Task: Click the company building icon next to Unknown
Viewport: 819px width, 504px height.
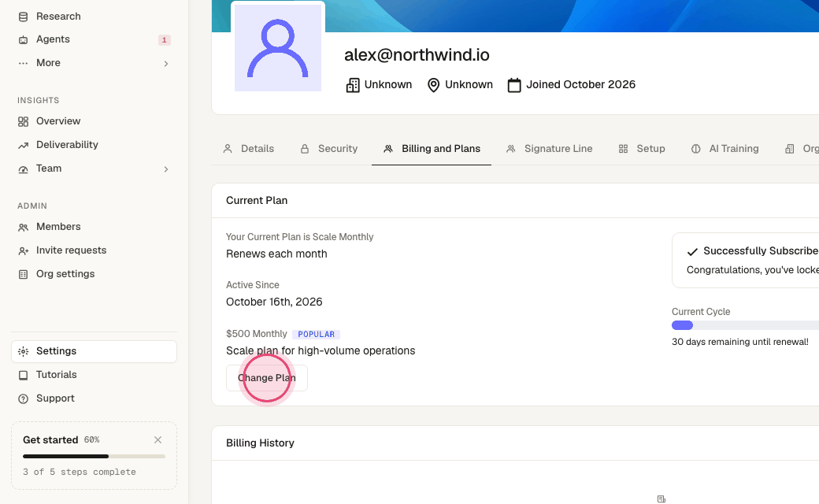Action: point(353,85)
